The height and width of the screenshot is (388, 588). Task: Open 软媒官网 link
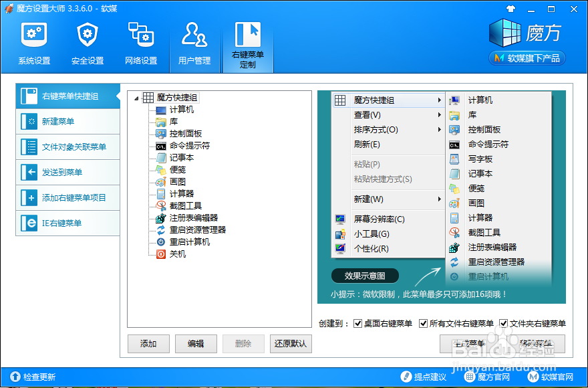click(x=551, y=377)
